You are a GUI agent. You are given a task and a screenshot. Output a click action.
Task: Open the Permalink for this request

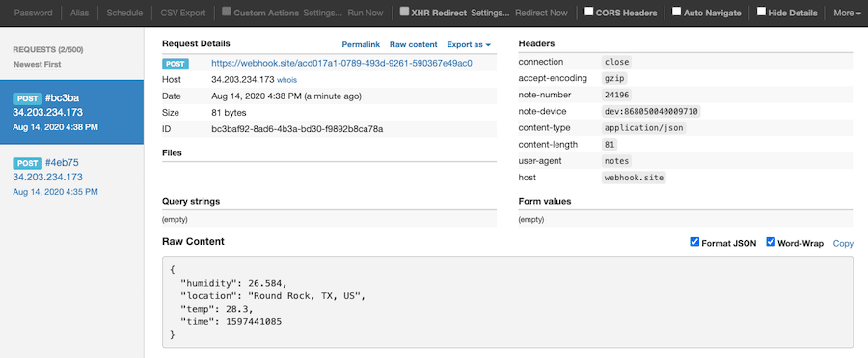tap(361, 44)
